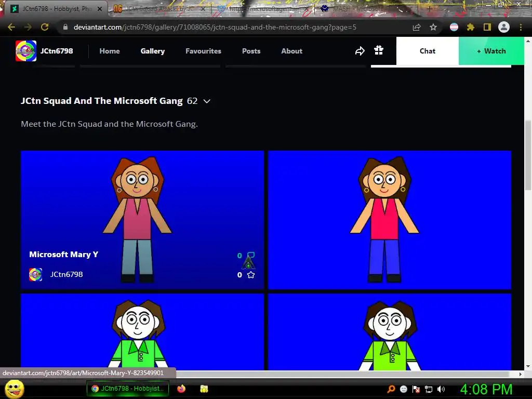Screen dimensions: 532x399
Task: Favourite Microsoft Mary Y with star icon
Action: click(251, 275)
